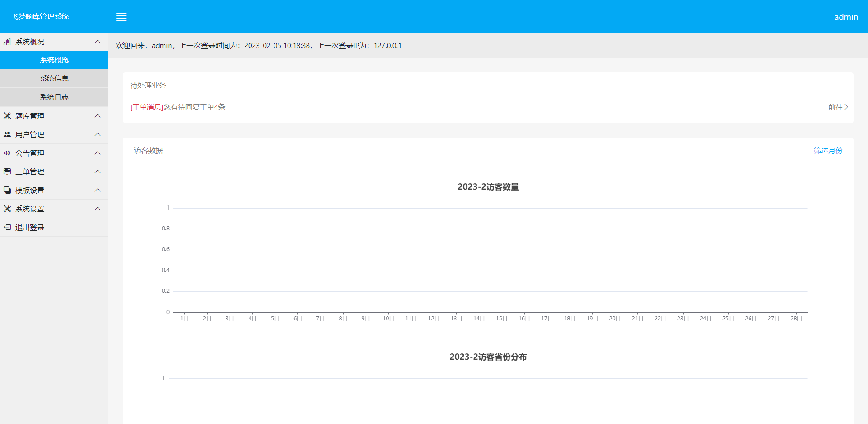Viewport: 868px width, 424px height.
Task: Click the 用户管理 people icon
Action: tap(7, 134)
